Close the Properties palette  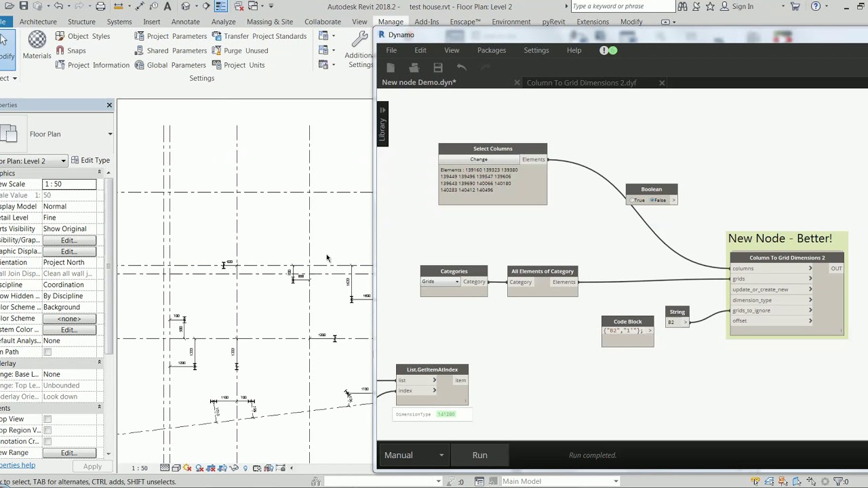[x=109, y=105]
